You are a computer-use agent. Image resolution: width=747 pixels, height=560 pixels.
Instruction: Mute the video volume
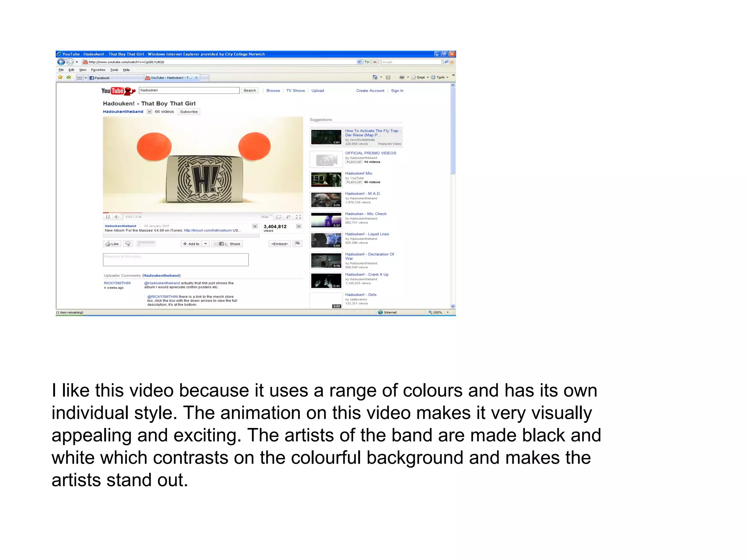pos(116,217)
